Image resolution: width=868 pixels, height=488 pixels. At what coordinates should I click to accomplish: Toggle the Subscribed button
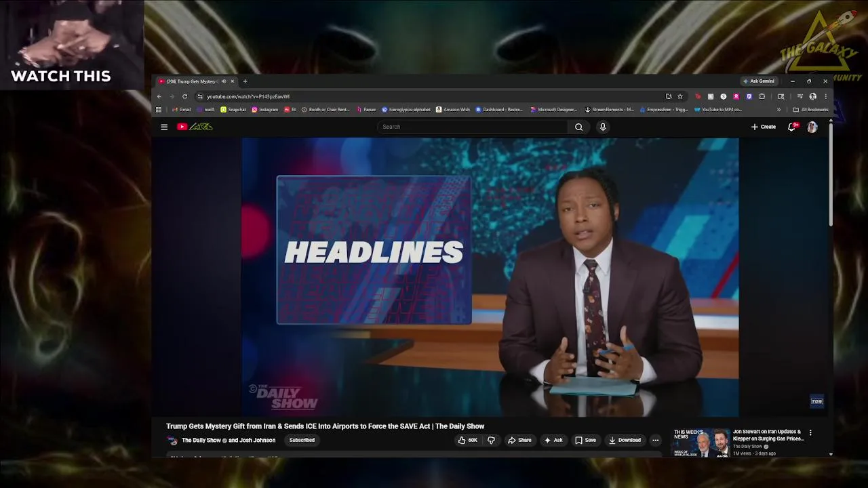click(302, 440)
